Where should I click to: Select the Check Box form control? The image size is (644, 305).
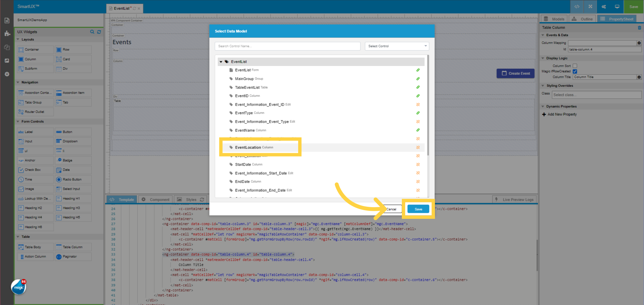pos(35,170)
